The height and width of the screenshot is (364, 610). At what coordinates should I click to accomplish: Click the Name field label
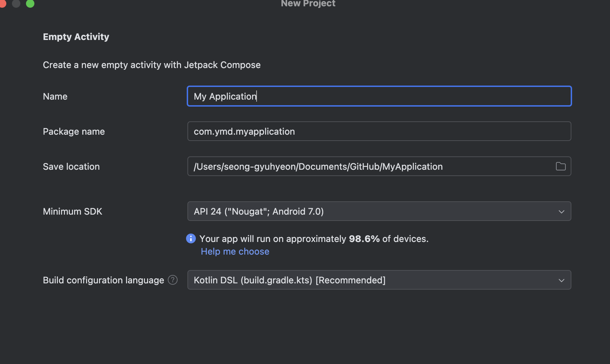55,96
